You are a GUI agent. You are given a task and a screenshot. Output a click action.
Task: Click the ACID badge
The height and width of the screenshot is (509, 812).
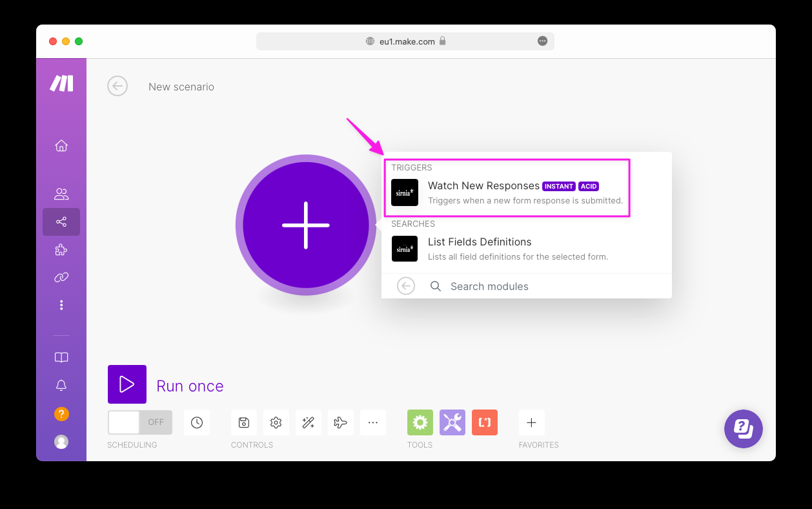pyautogui.click(x=589, y=186)
